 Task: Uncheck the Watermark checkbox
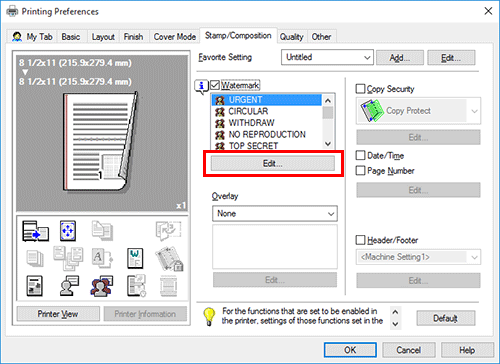pyautogui.click(x=215, y=85)
